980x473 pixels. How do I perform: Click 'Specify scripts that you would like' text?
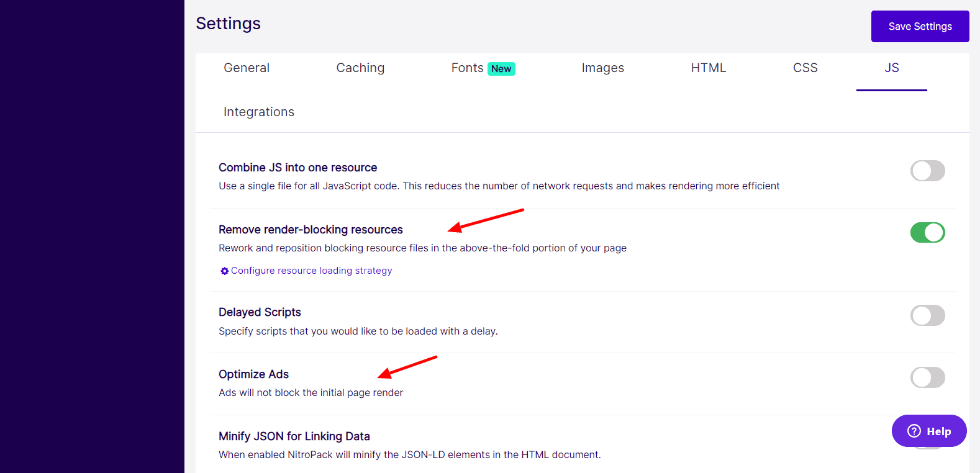coord(358,331)
